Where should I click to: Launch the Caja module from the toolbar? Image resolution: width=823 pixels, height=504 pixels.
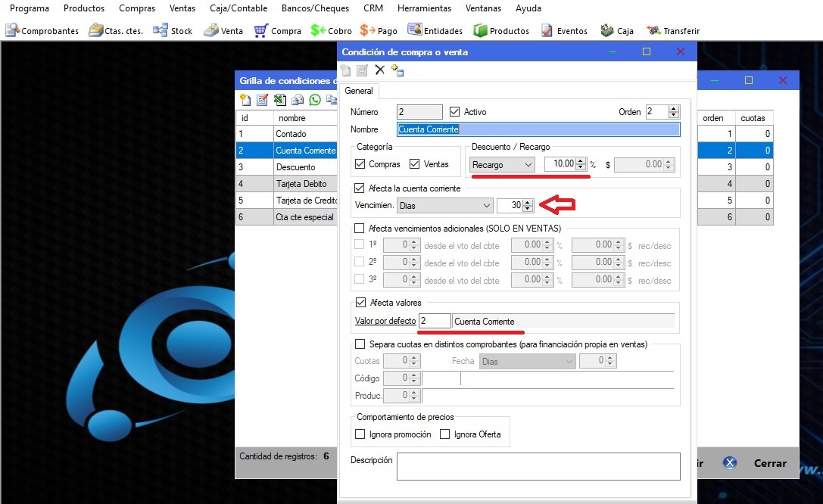(616, 31)
